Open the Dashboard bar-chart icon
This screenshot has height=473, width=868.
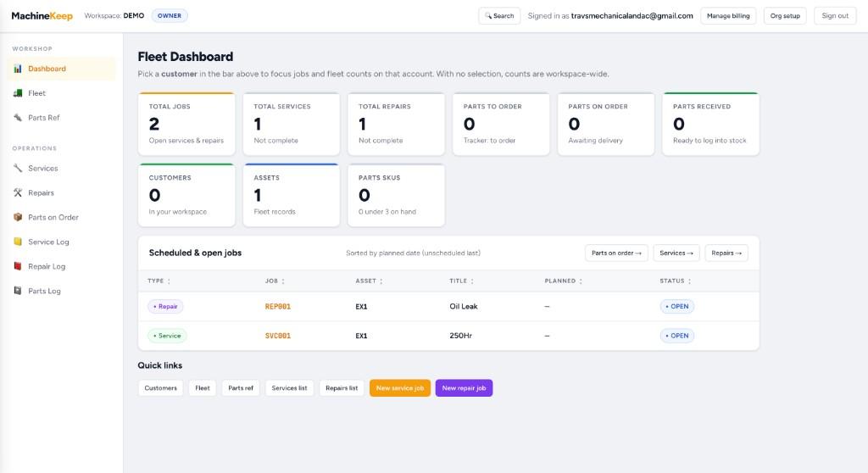pyautogui.click(x=18, y=69)
